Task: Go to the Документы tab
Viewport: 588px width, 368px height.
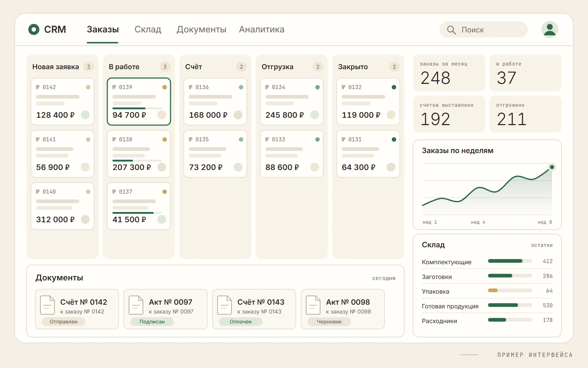Action: point(201,29)
